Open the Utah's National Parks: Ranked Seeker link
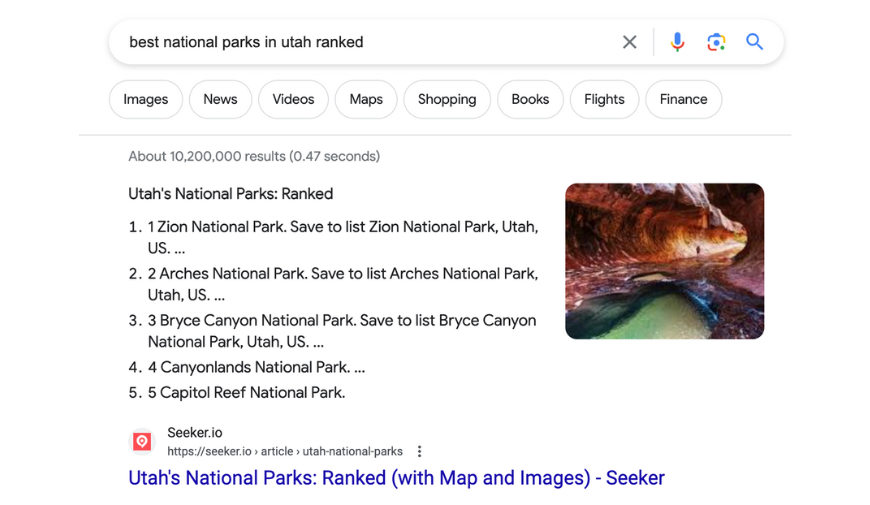The width and height of the screenshot is (870, 505). point(396,478)
